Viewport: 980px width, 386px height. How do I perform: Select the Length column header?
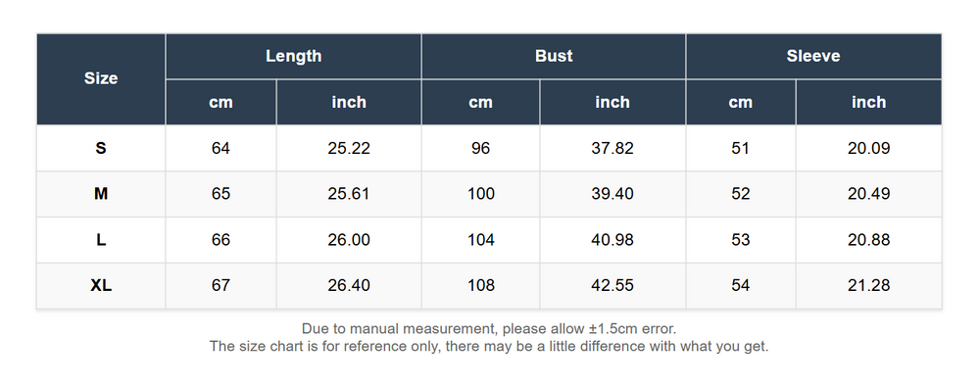tap(293, 56)
